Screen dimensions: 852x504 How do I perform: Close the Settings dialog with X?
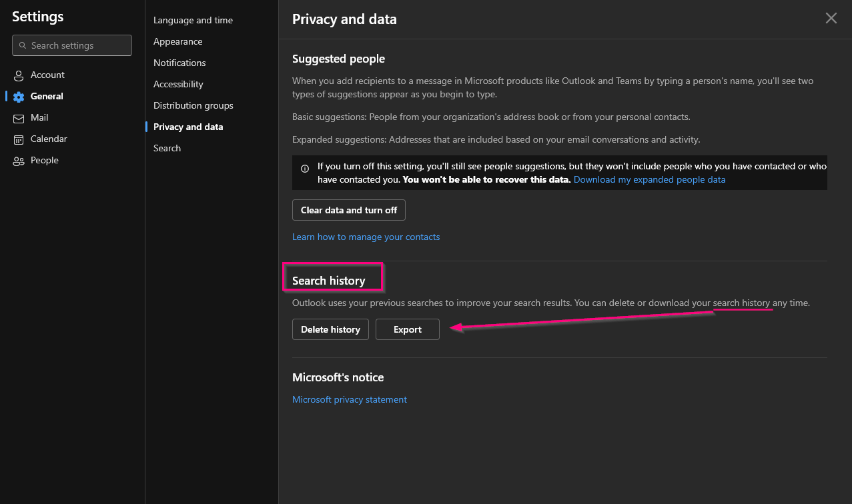click(x=831, y=19)
